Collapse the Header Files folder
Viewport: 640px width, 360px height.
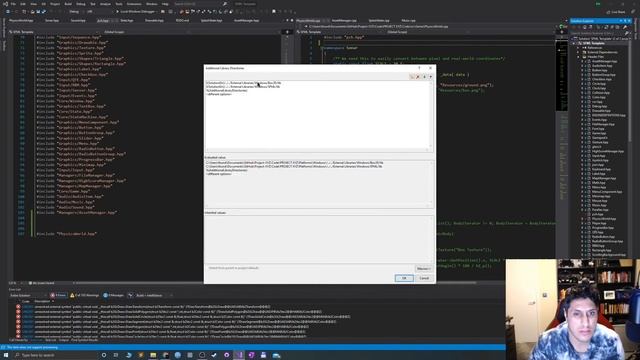click(x=578, y=57)
